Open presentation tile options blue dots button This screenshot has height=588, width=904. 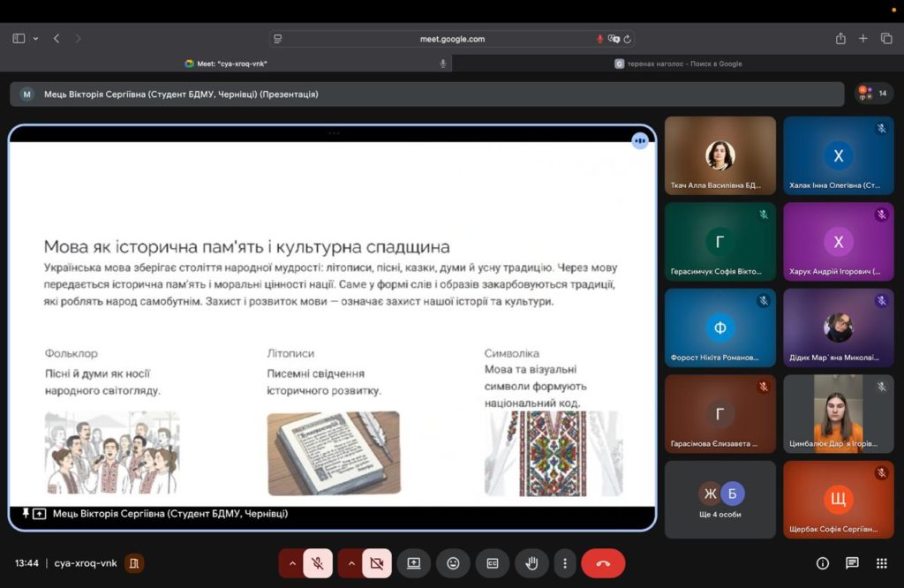[640, 141]
